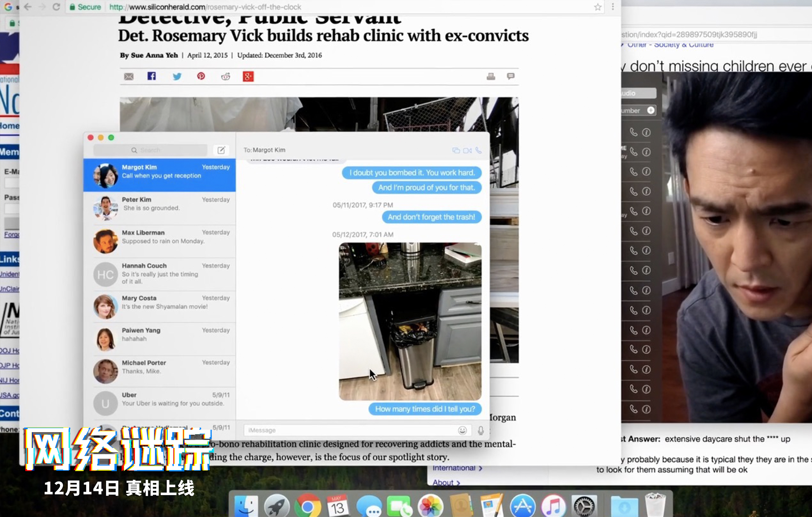Share the article on Facebook
The image size is (812, 517).
(152, 76)
